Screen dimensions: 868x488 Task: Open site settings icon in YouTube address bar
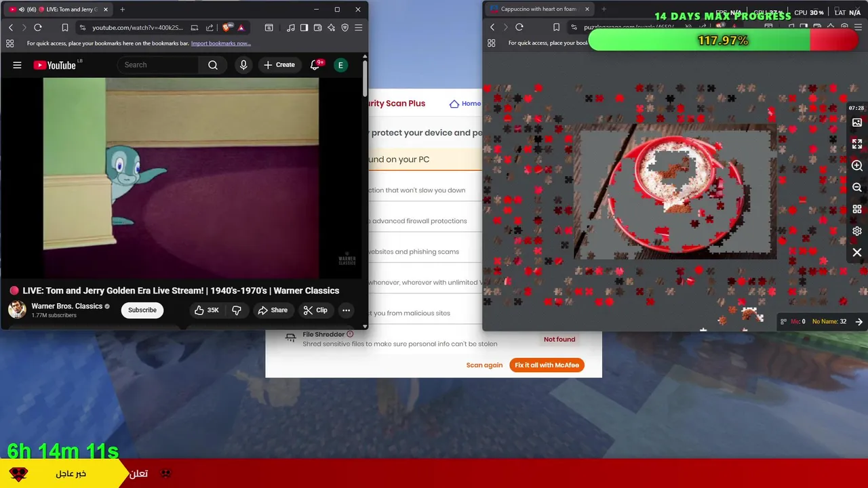[83, 28]
